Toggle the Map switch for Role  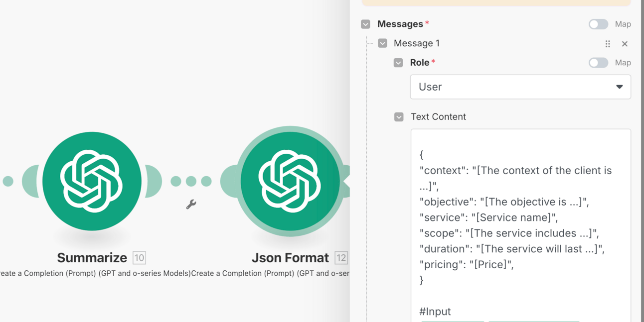pos(598,63)
